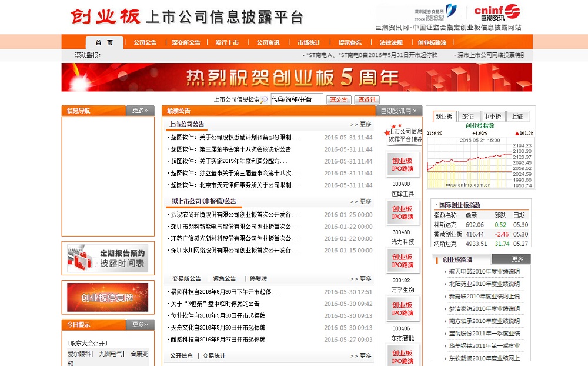
Task: Click 更多 in 今日提示 header
Action: (x=141, y=324)
